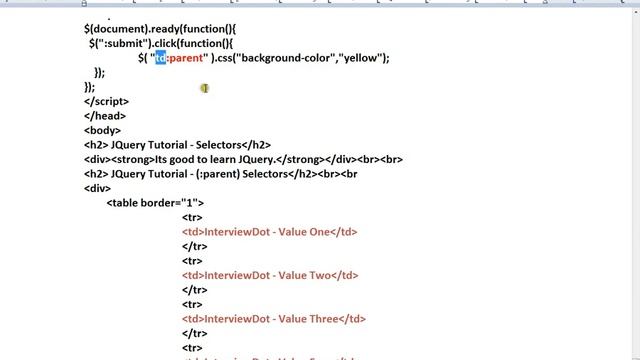Click the ruler indent marker
Screen dimensions: 640x360
pyautogui.click(x=84, y=3)
